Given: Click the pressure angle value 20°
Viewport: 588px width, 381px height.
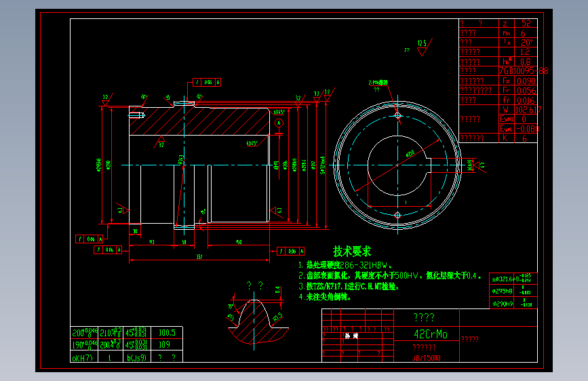Looking at the screenshot, I should point(526,43).
